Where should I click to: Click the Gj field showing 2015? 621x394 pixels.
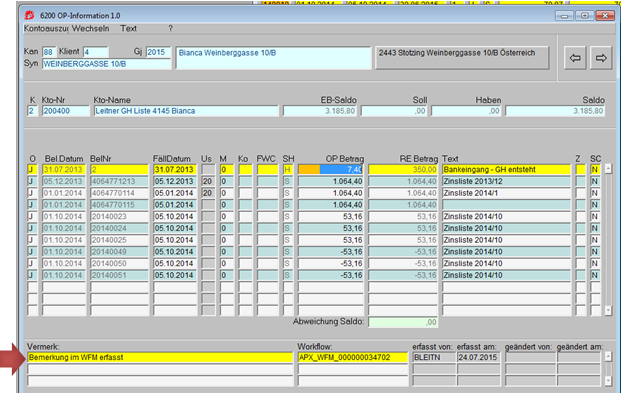tap(158, 52)
